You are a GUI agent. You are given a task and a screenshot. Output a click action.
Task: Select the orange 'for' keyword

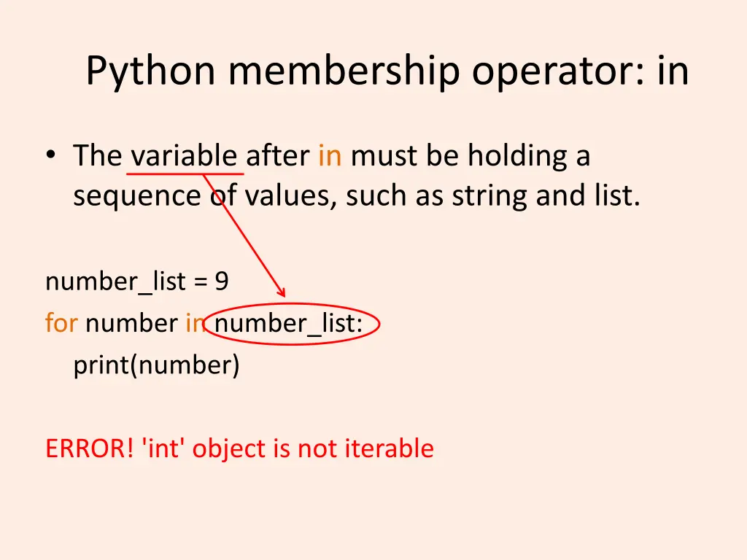(61, 322)
